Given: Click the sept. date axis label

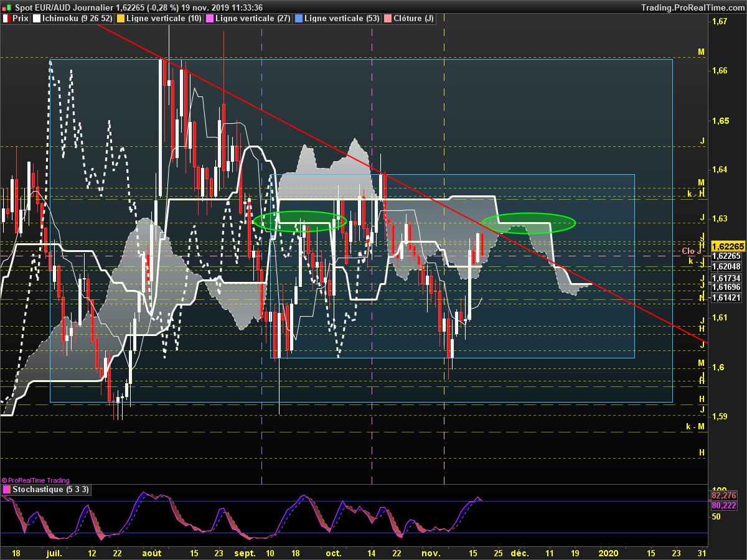Looking at the screenshot, I should (245, 553).
